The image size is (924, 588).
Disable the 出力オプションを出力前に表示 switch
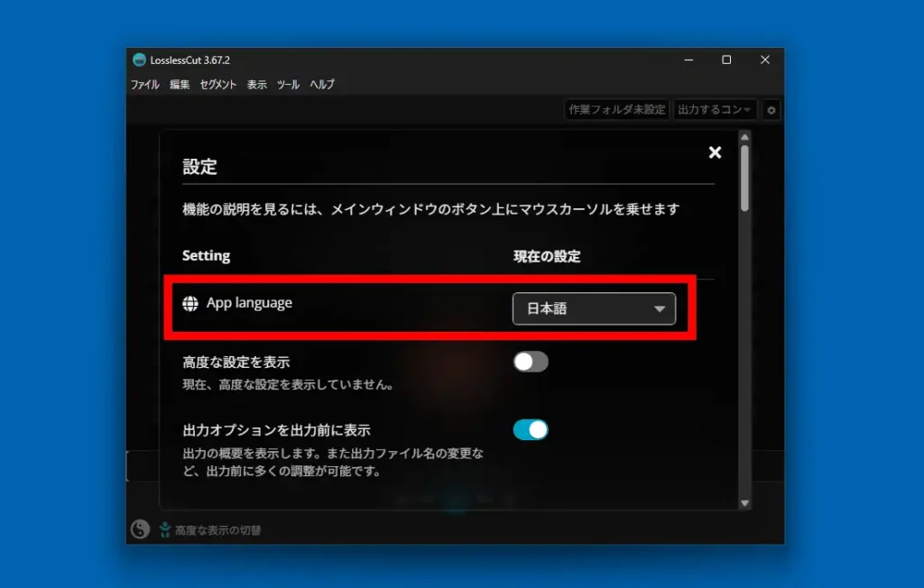point(531,430)
